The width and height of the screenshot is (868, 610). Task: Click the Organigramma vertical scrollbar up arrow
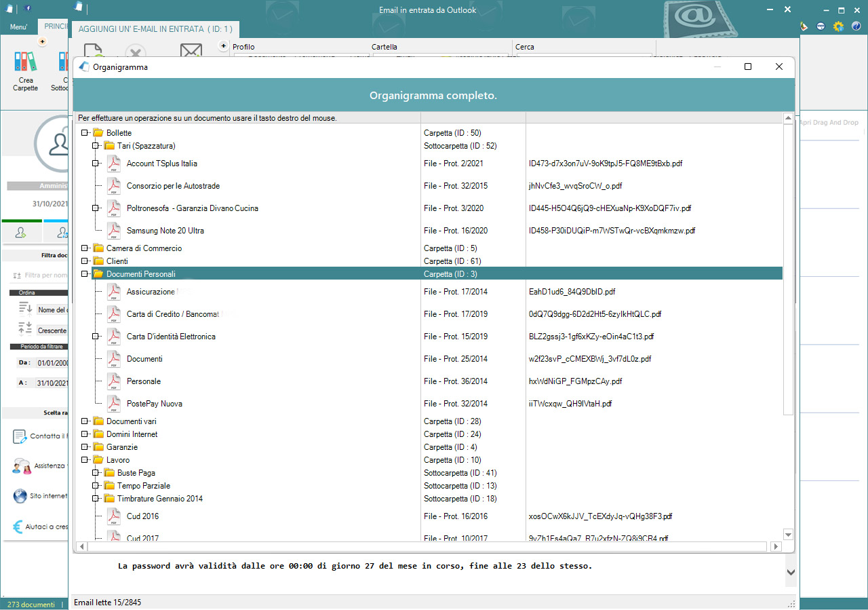point(788,118)
